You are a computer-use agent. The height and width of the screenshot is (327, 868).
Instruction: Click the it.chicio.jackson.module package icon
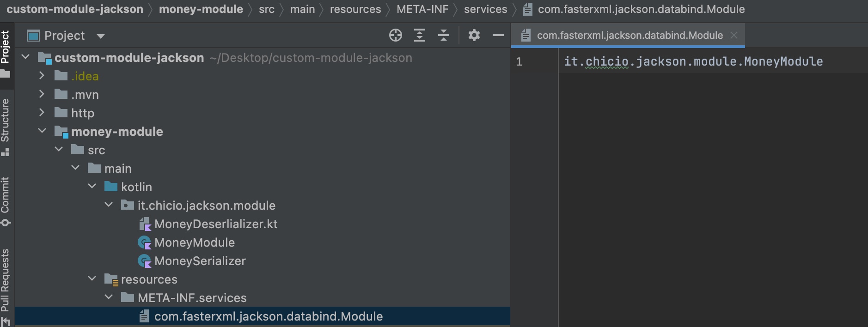click(128, 205)
